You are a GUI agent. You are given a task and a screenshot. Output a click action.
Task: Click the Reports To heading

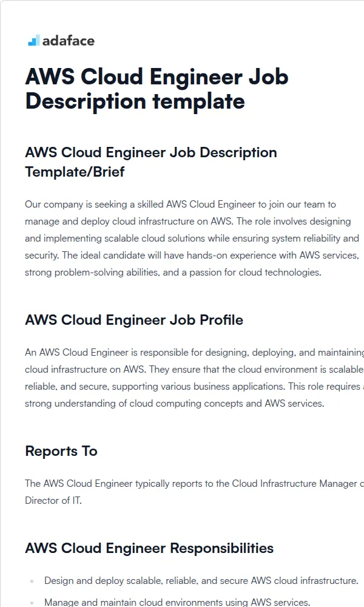[61, 451]
